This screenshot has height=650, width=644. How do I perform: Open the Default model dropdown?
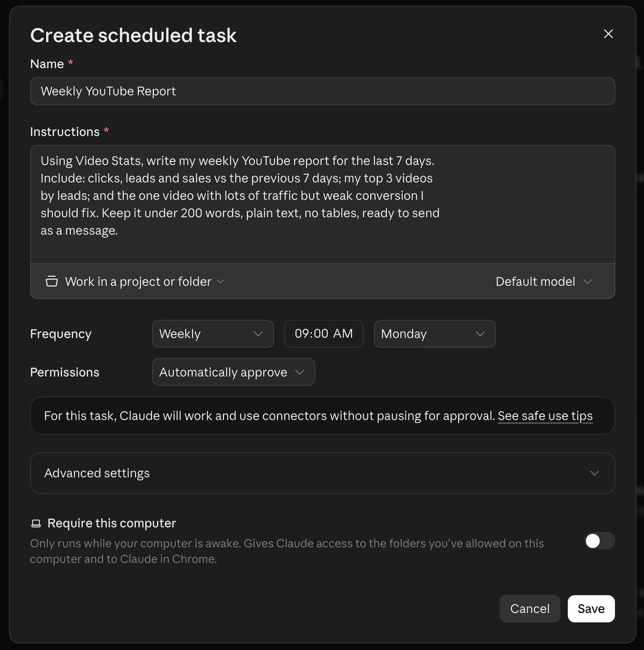click(x=544, y=281)
